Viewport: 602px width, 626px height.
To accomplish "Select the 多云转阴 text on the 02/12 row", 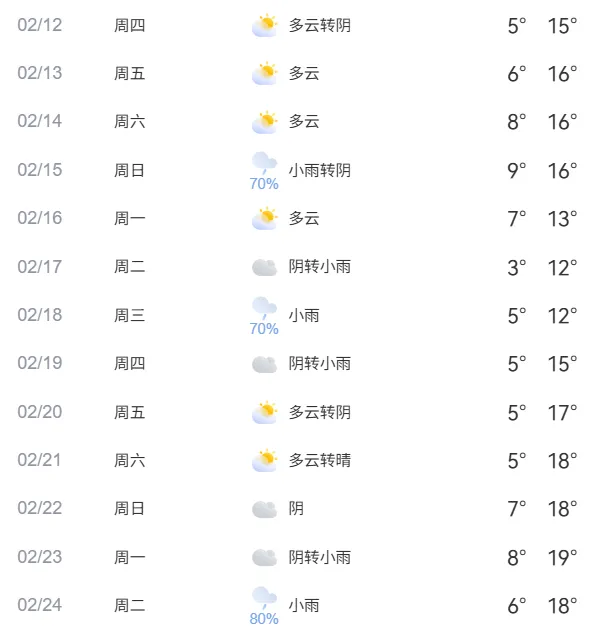I will [320, 25].
